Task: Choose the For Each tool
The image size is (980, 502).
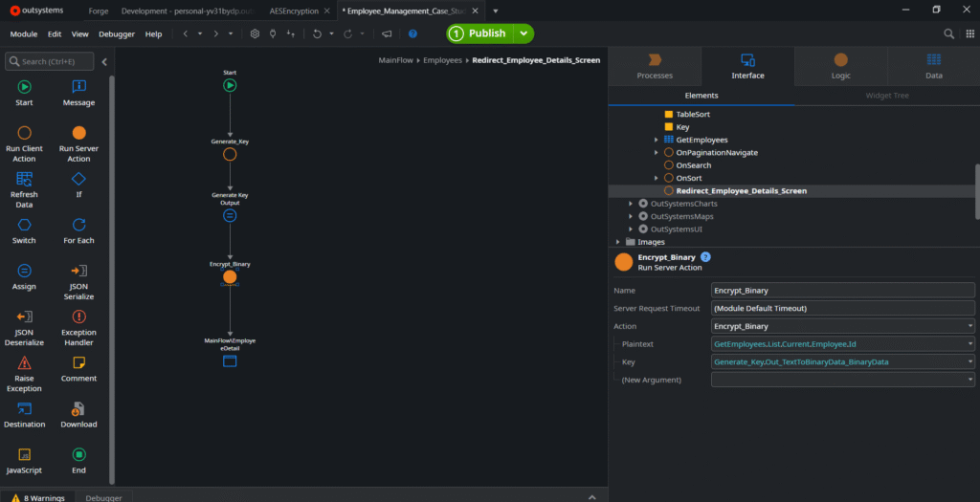Action: point(78,231)
